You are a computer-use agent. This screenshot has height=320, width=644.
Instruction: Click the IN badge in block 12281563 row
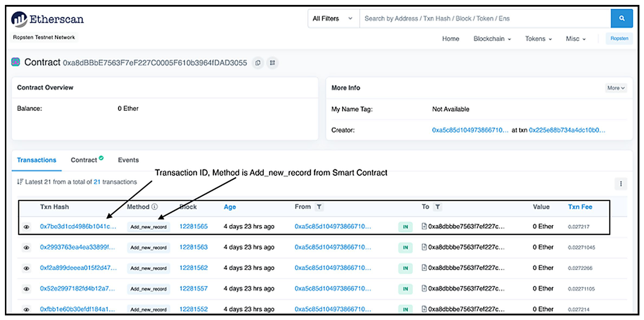tap(405, 247)
